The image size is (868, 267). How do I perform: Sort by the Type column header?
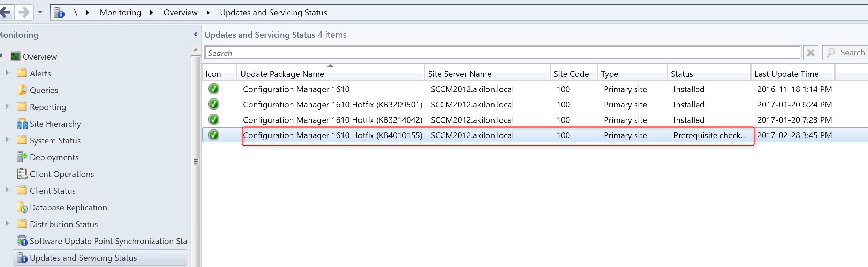(x=633, y=74)
